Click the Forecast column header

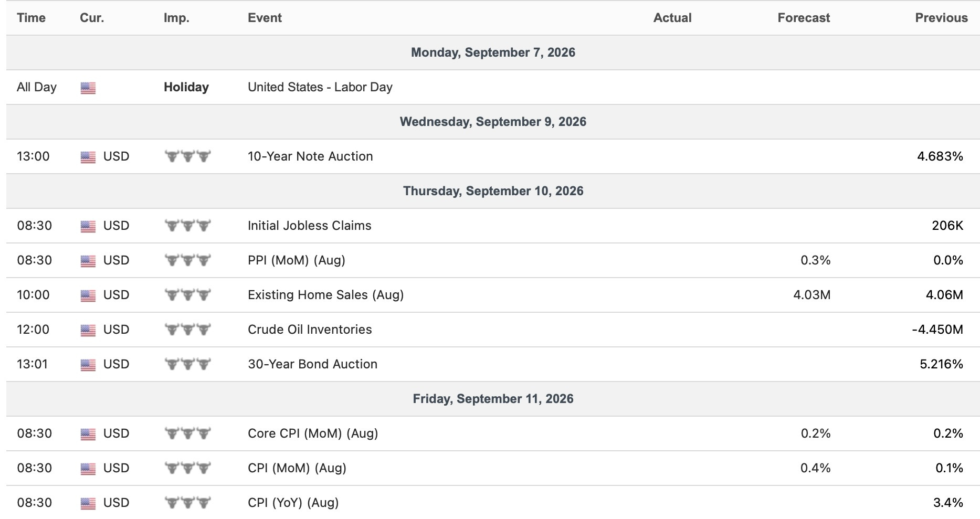tap(804, 18)
